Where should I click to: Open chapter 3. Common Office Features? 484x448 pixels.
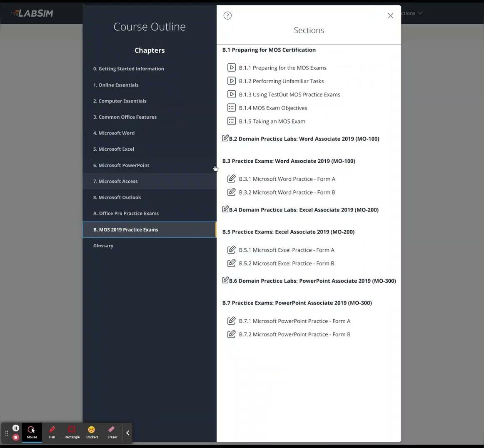coord(150,117)
